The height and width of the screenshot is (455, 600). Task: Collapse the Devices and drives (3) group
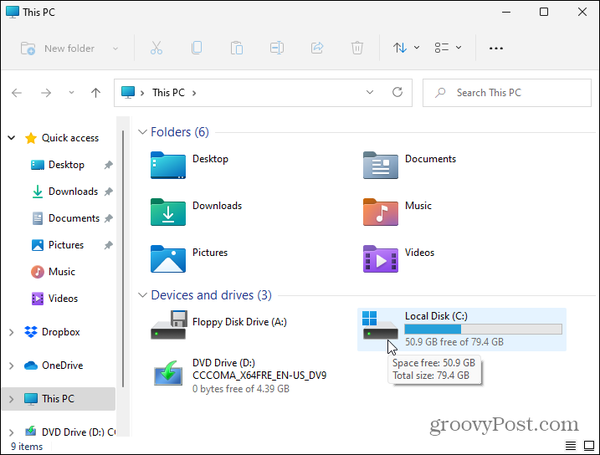pos(142,295)
